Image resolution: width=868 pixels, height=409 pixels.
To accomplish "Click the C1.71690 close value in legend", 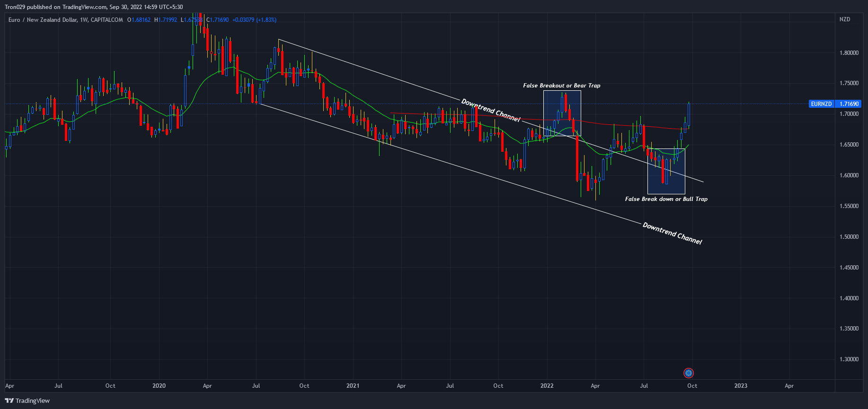I will 218,20.
